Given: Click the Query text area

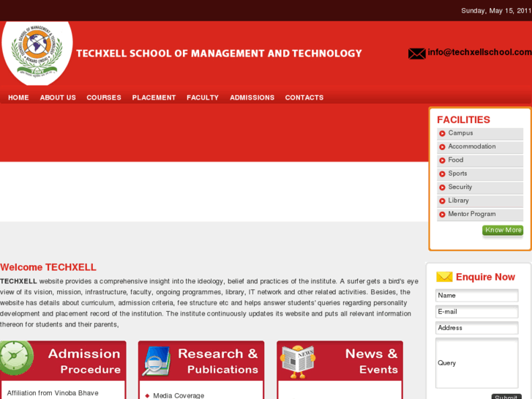Looking at the screenshot, I should [476, 363].
